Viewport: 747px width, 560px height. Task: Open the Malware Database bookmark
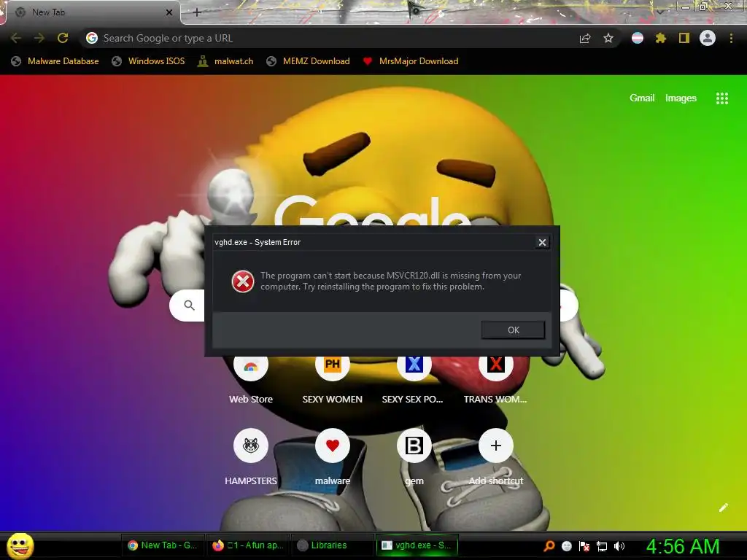click(55, 61)
